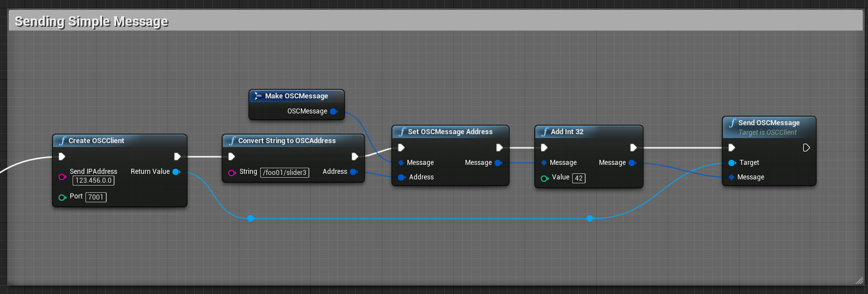Viewport: 868px width, 294px height.
Task: Edit the Value field 42 on Add Int 32
Action: (x=578, y=178)
